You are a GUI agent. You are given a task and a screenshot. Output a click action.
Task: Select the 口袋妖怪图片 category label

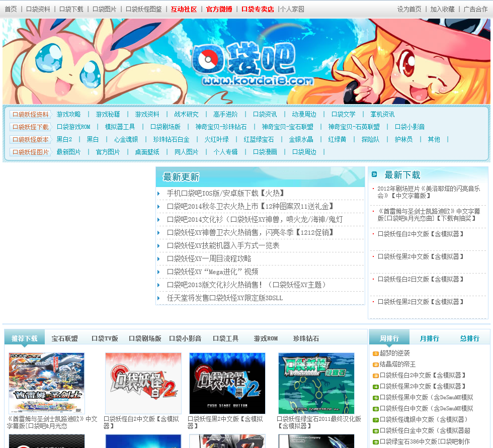tap(31, 152)
